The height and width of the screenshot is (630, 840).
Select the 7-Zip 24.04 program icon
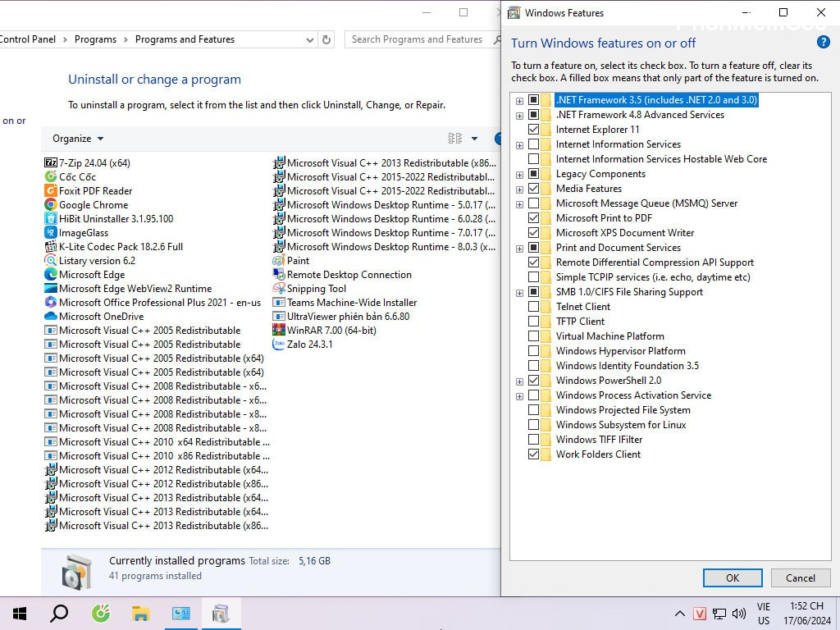(51, 163)
